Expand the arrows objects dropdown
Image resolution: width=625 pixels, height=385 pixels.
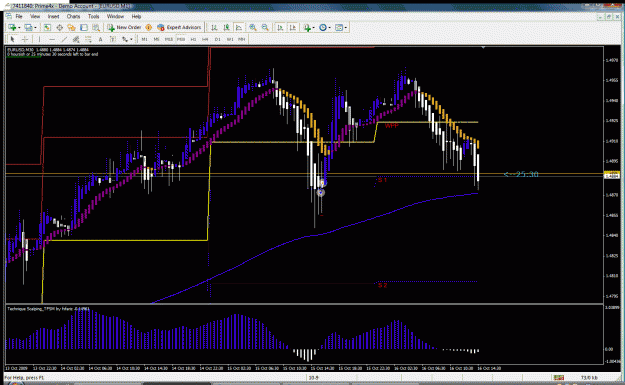(x=132, y=39)
